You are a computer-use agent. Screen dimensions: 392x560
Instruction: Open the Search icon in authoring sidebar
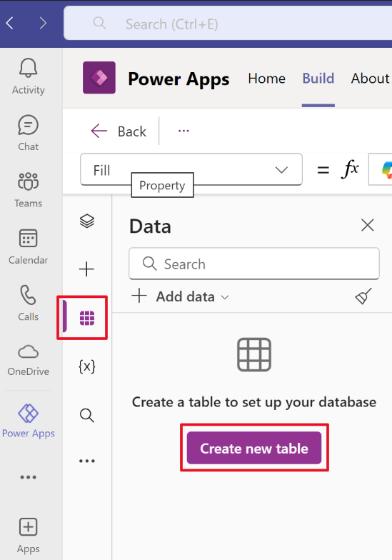[87, 416]
